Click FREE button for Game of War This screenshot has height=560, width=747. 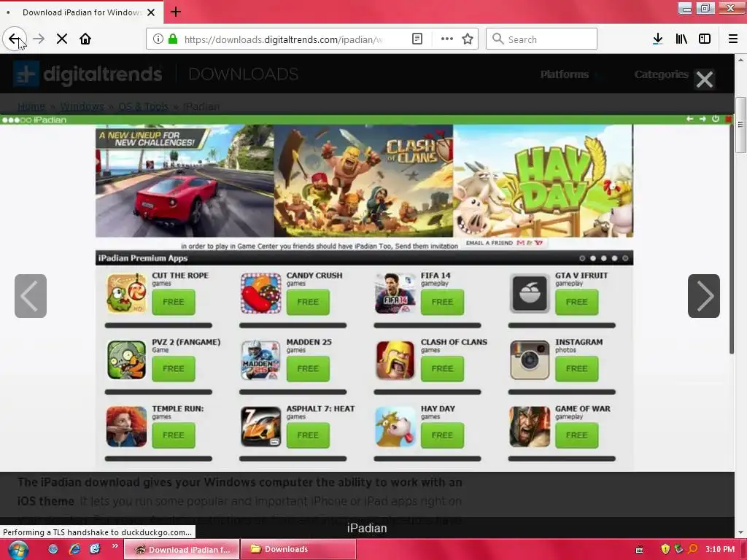(576, 435)
